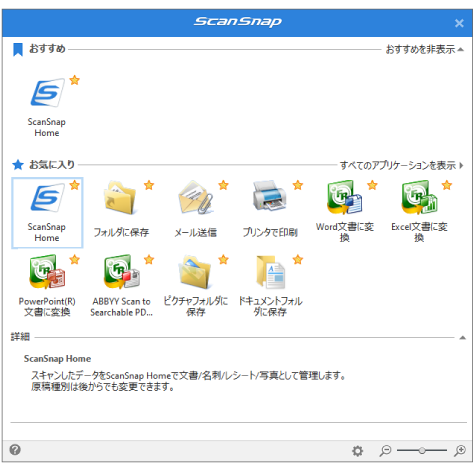Show all apps via すべてのアプリケーションを表示
The width and height of the screenshot is (475, 470).
pyautogui.click(x=402, y=165)
